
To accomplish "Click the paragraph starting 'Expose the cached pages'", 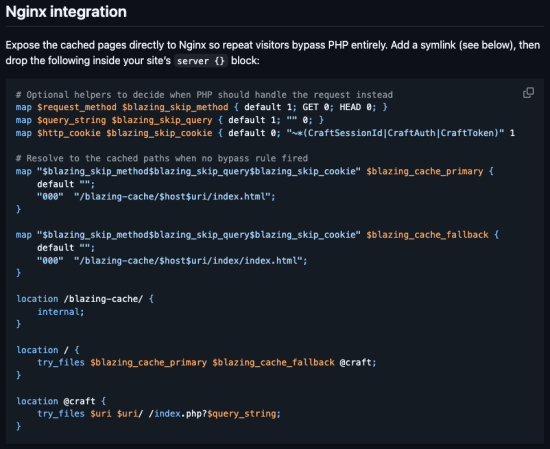I will (273, 53).
